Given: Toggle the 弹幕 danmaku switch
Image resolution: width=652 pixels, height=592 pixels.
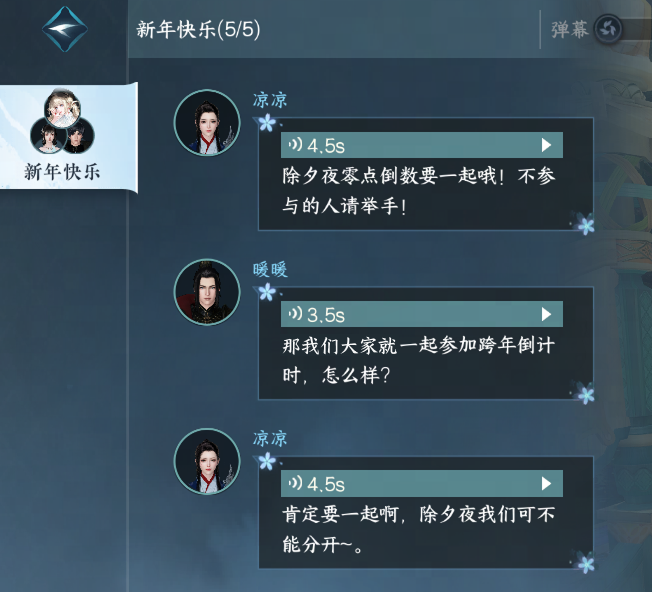Looking at the screenshot, I should click(x=608, y=30).
